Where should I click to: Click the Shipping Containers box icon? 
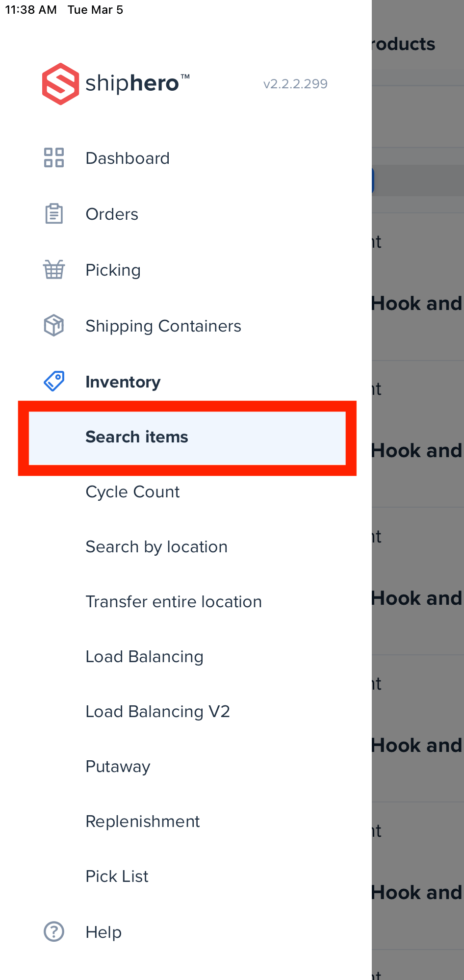[x=54, y=326]
